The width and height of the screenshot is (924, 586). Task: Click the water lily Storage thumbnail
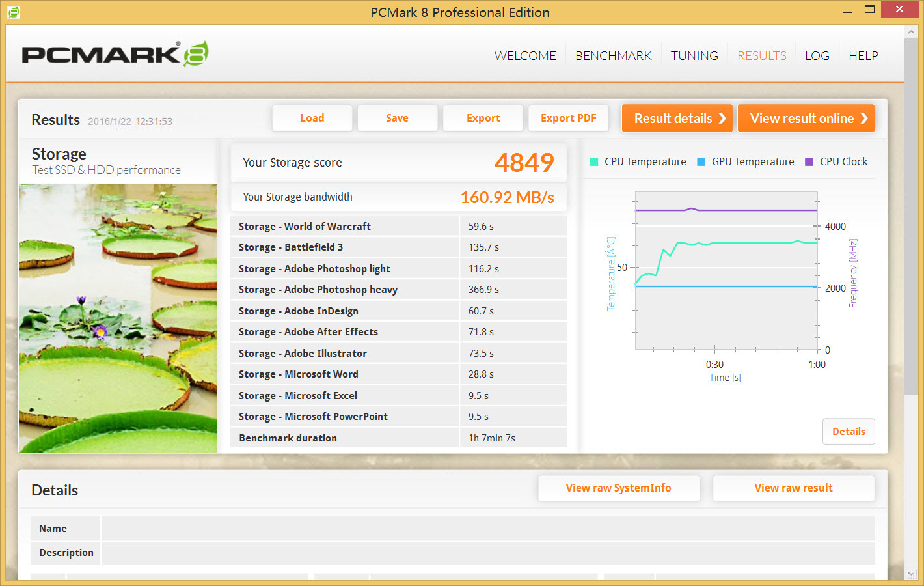click(118, 318)
